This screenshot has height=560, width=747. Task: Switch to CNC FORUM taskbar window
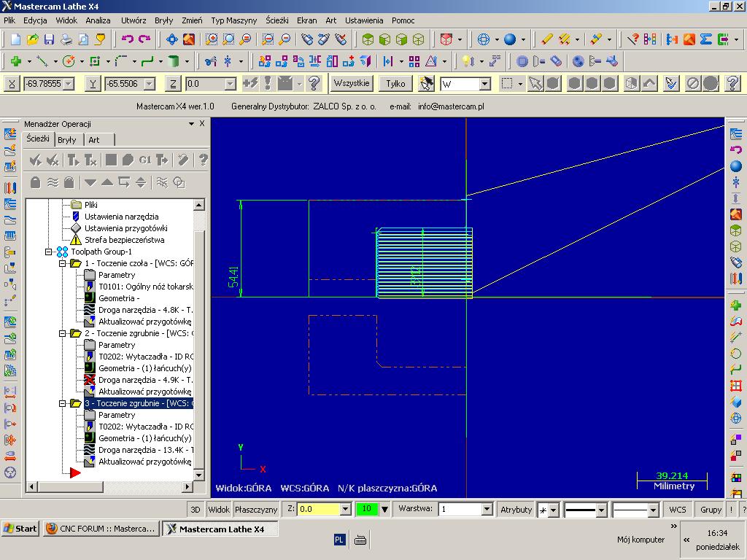(101, 529)
